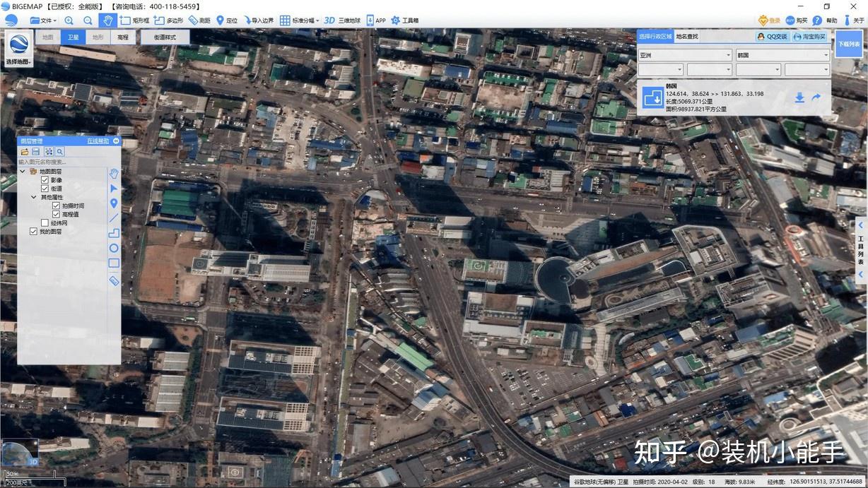Select the pan/hand navigation tool
Image resolution: width=868 pixels, height=488 pixels.
[107, 20]
